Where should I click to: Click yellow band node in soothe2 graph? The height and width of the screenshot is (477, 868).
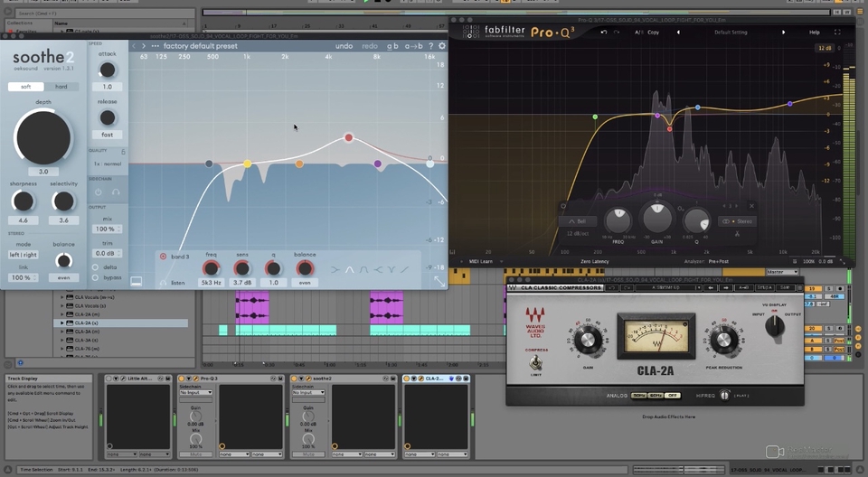tap(248, 164)
